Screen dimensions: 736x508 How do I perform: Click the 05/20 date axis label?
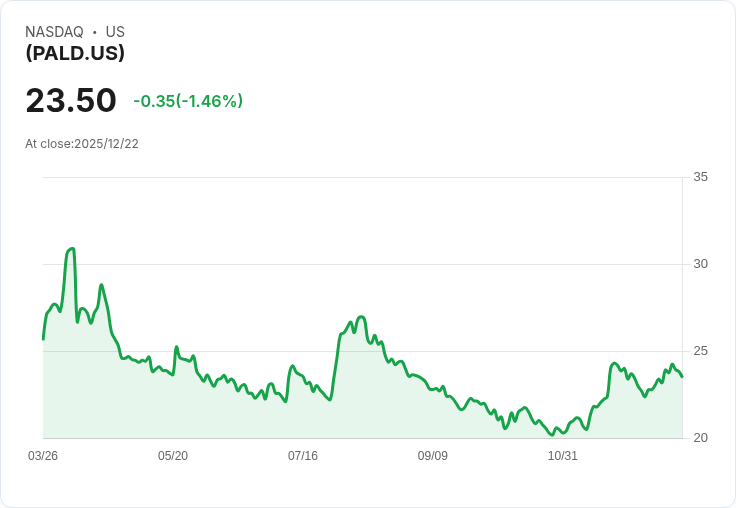pyautogui.click(x=173, y=456)
